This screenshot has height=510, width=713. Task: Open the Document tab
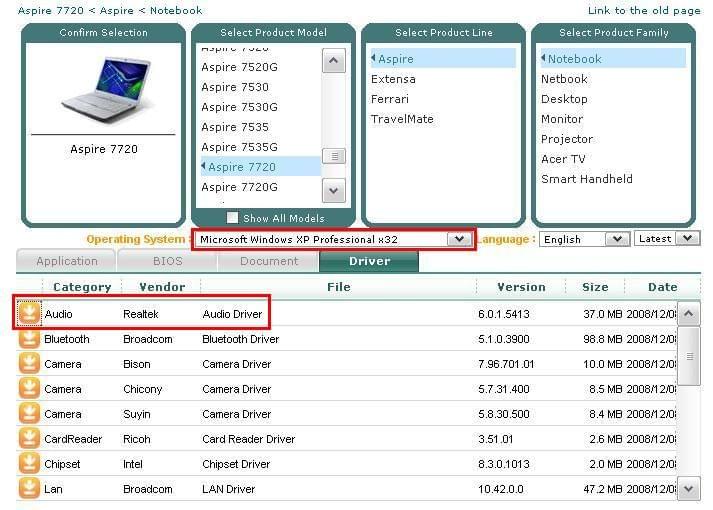point(268,261)
